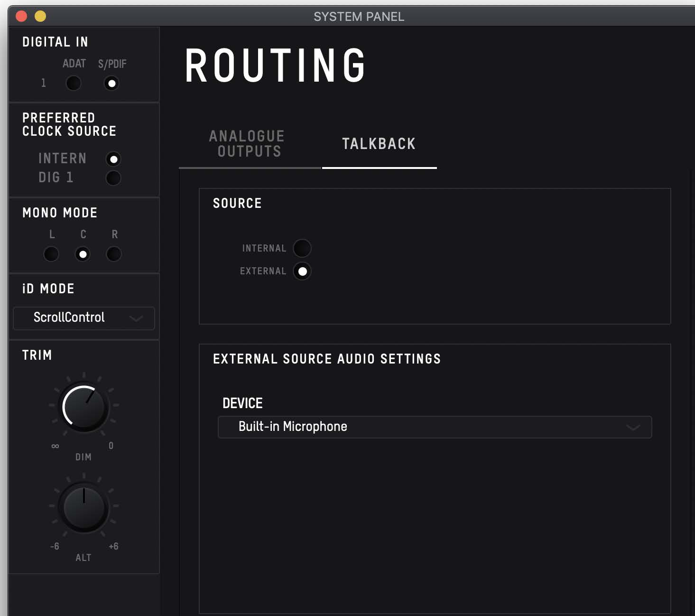Click the SYSTEM PANEL window title
Screen dimensions: 695x616
359,17
